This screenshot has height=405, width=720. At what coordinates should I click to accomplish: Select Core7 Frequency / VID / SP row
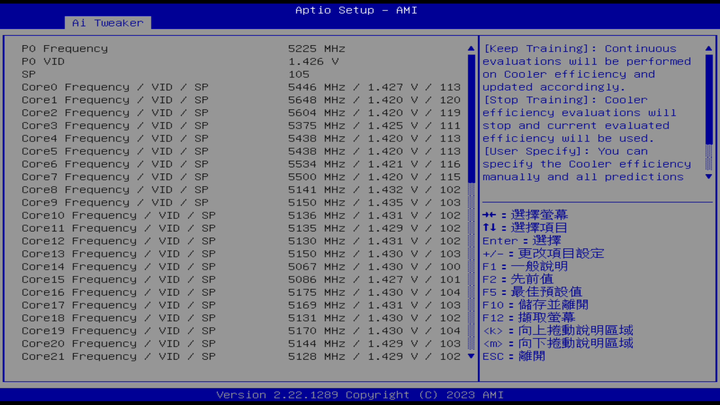pyautogui.click(x=241, y=177)
